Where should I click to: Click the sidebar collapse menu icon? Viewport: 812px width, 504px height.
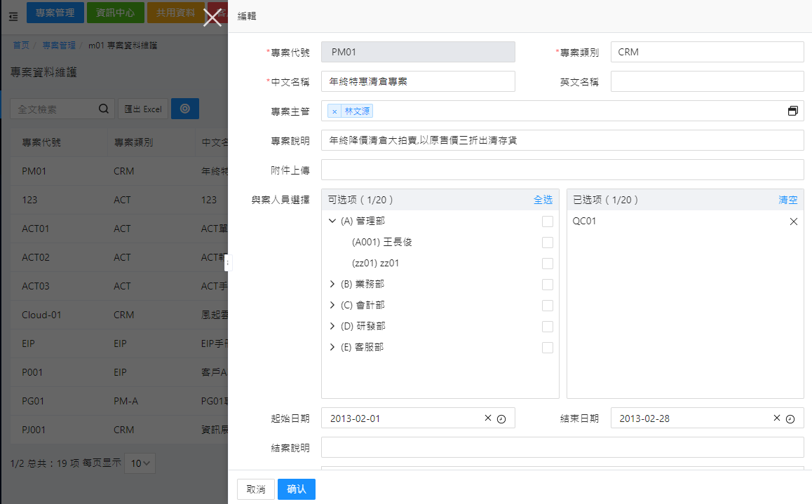point(13,16)
